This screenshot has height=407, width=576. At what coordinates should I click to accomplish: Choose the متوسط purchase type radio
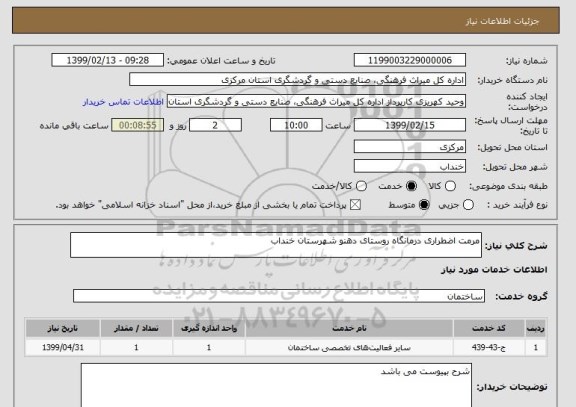click(424, 205)
